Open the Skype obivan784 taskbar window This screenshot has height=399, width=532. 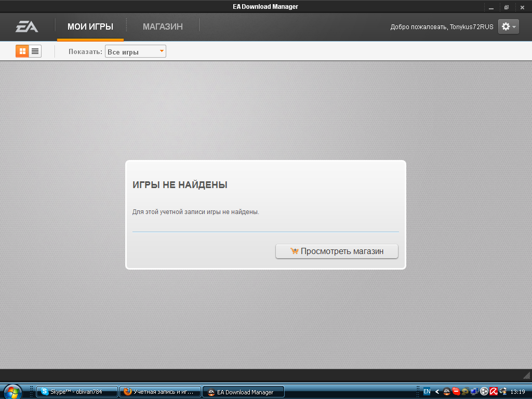tap(77, 392)
